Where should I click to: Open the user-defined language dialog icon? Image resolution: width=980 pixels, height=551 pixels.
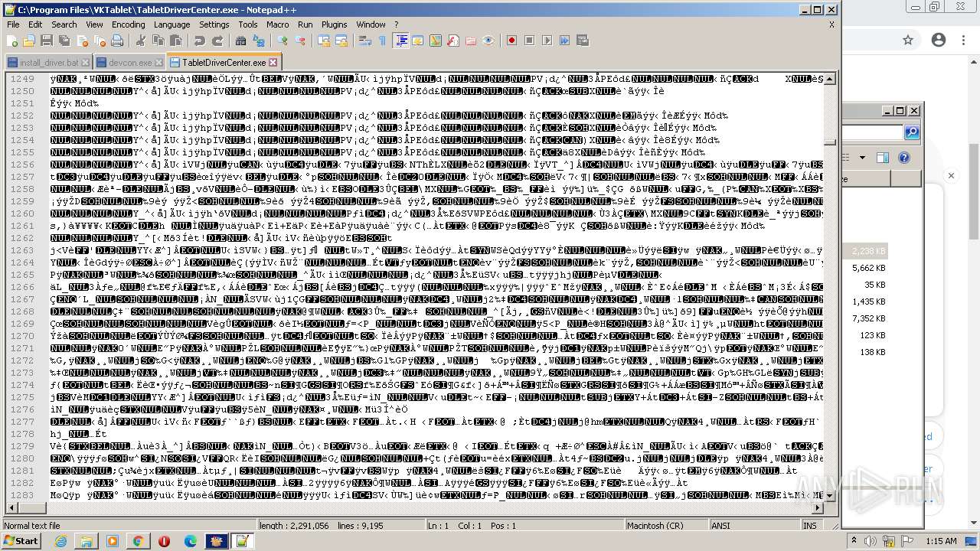pyautogui.click(x=418, y=41)
